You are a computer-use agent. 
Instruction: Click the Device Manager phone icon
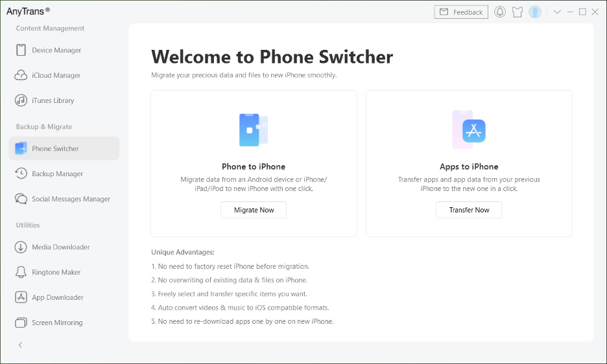click(21, 50)
